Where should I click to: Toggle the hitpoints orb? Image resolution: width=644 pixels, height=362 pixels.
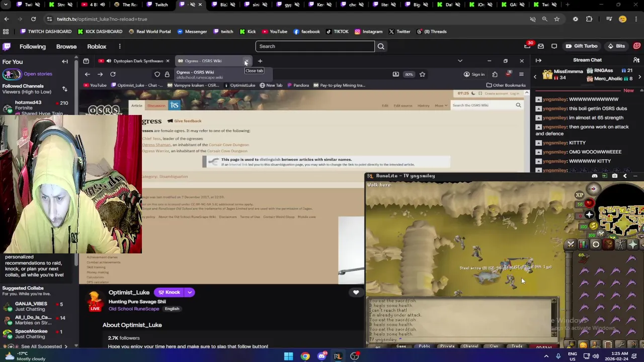pyautogui.click(x=589, y=204)
